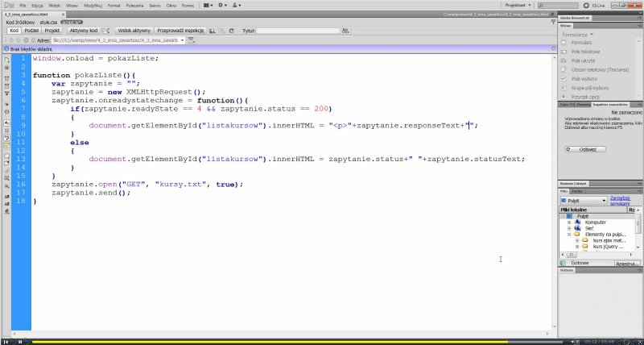Viewport: 644px width, 345px height.
Task: Expand the Komputer tree node
Action: coord(568,222)
